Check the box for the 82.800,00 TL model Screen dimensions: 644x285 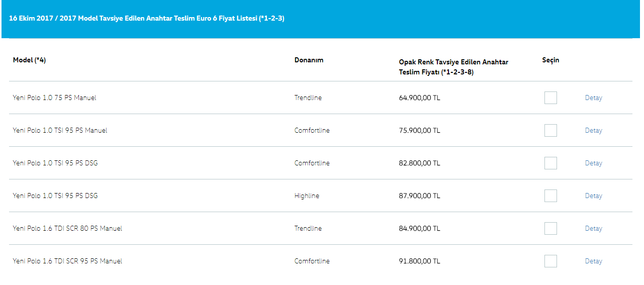coord(550,163)
